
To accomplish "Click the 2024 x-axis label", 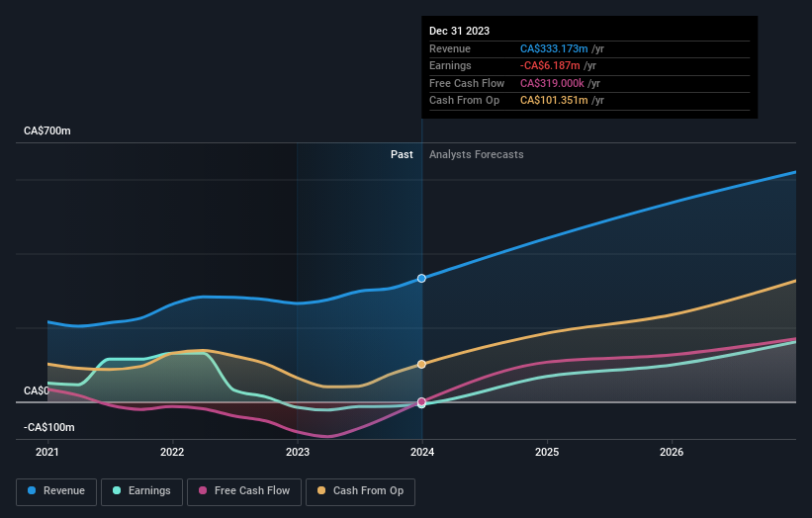I will (x=422, y=452).
